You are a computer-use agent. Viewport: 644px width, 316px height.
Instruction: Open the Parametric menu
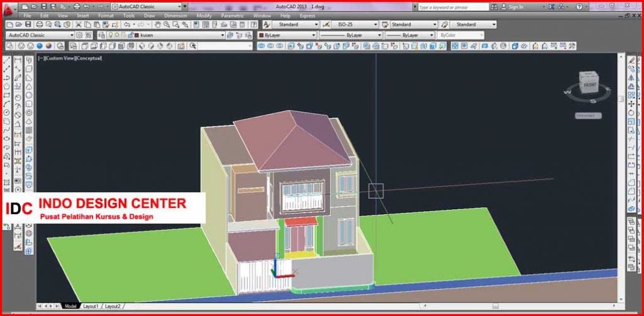pyautogui.click(x=233, y=16)
